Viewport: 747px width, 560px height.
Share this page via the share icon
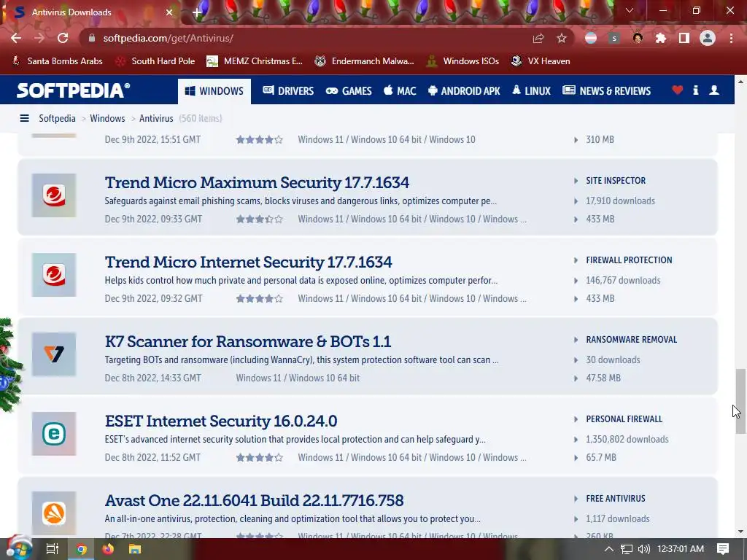coord(538,38)
